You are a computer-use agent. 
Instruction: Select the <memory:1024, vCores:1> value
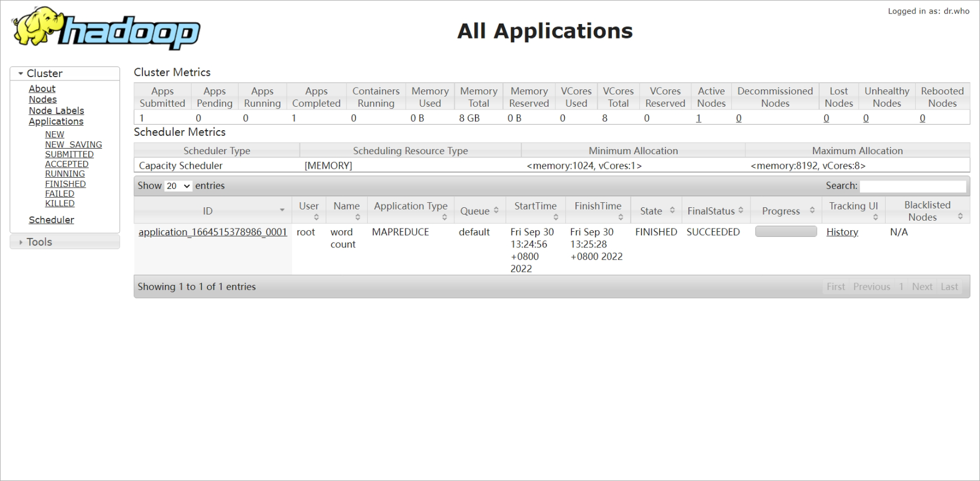coord(584,166)
